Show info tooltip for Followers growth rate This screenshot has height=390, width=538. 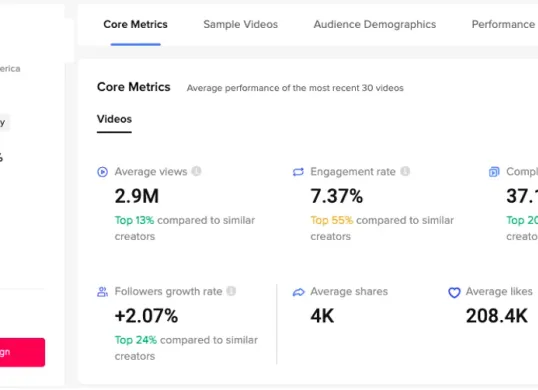point(231,291)
